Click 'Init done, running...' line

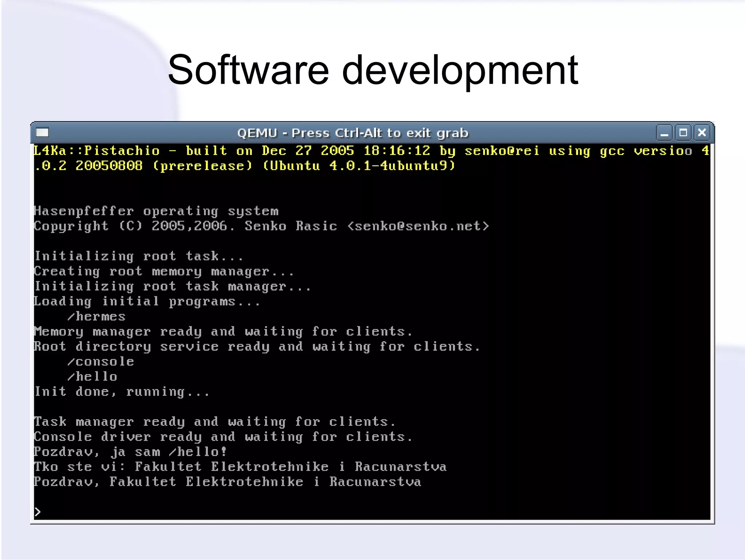pyautogui.click(x=122, y=392)
